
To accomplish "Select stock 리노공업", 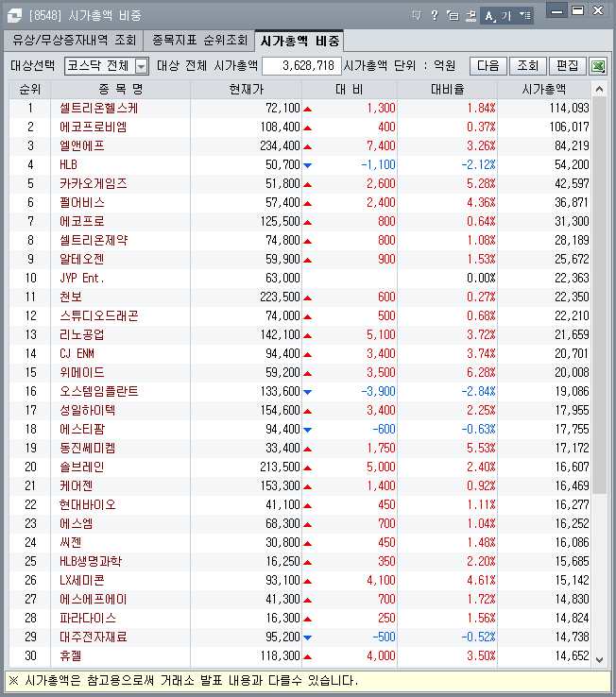I will point(82,334).
